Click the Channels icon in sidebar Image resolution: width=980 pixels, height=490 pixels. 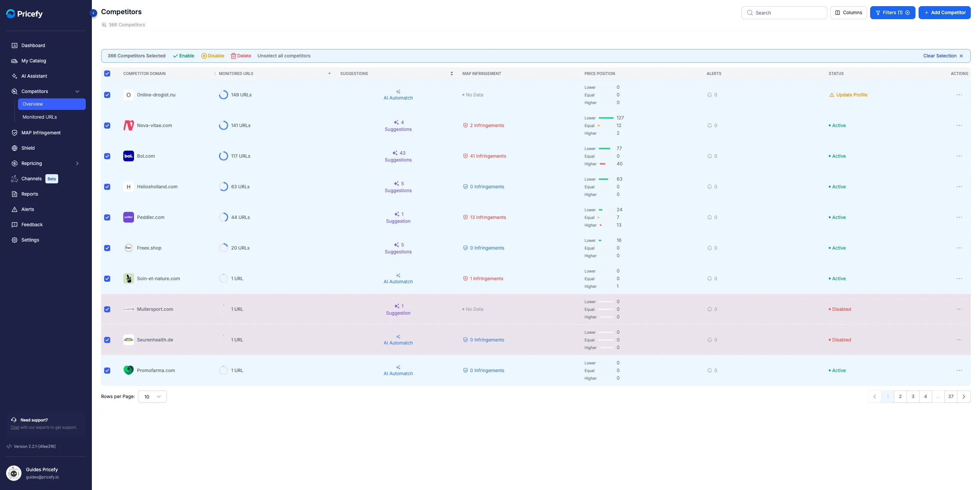[x=15, y=179]
